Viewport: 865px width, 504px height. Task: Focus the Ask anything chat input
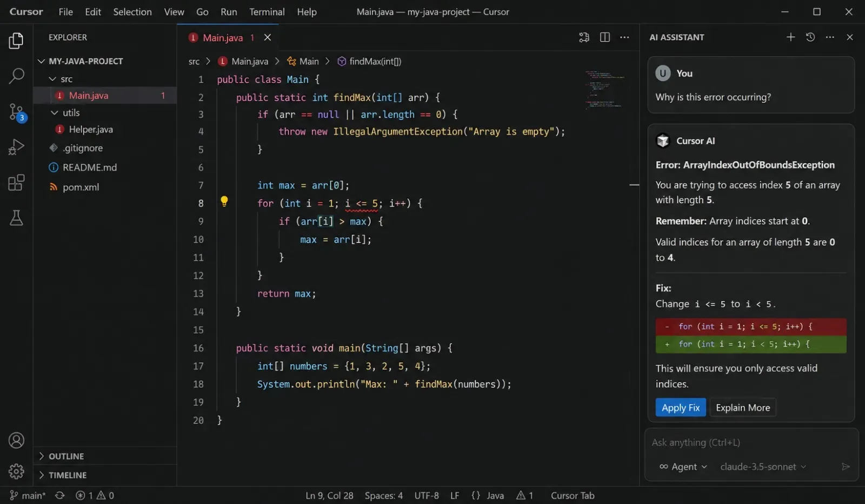click(x=751, y=442)
